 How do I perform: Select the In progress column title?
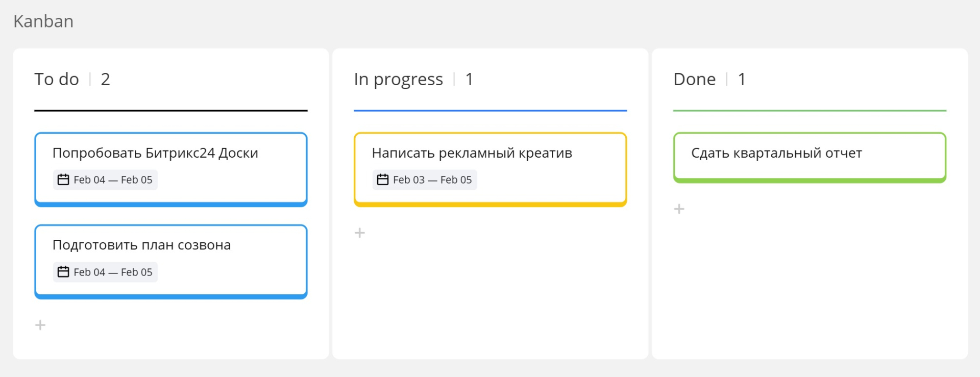click(399, 80)
